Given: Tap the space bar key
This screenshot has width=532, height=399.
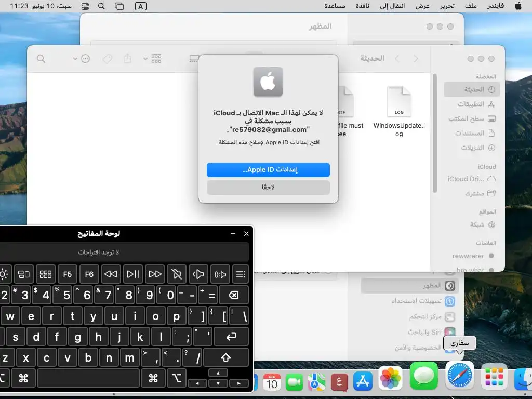Looking at the screenshot, I should [88, 378].
